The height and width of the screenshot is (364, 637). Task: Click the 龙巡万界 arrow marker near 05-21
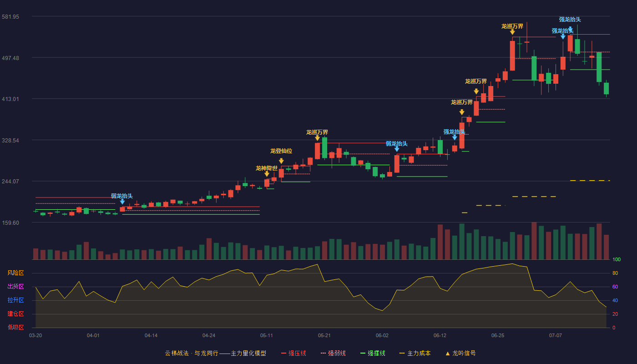[317, 138]
